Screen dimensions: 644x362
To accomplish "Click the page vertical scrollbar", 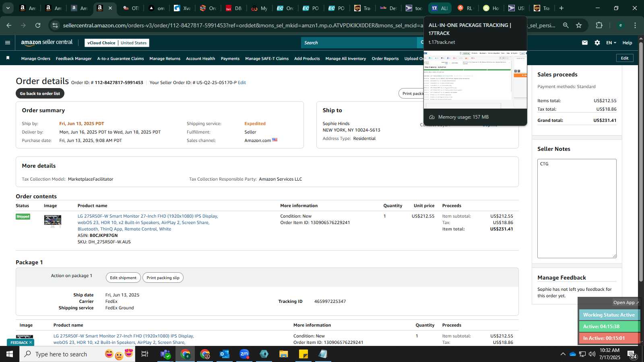I will [641, 161].
